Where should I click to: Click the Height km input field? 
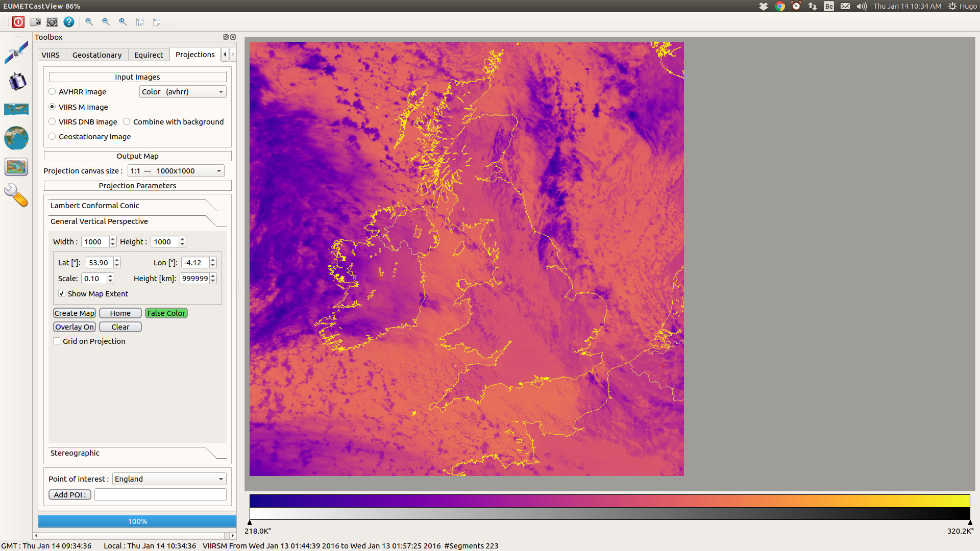pos(194,279)
